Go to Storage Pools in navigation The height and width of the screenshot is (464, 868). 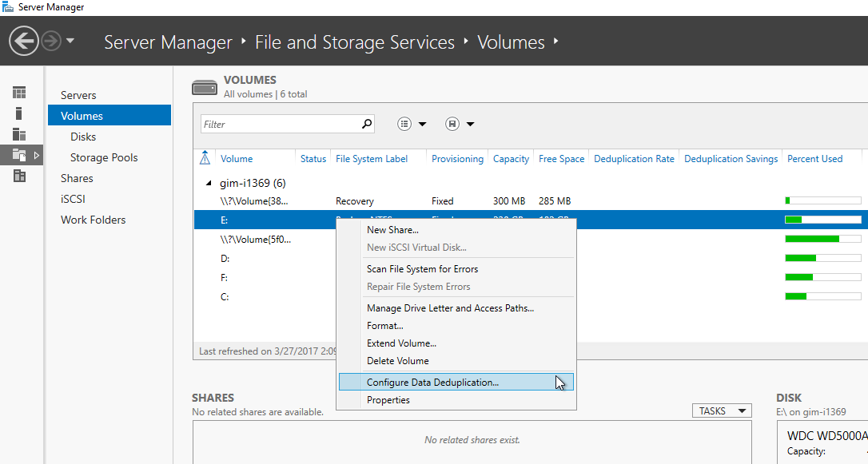pos(104,157)
